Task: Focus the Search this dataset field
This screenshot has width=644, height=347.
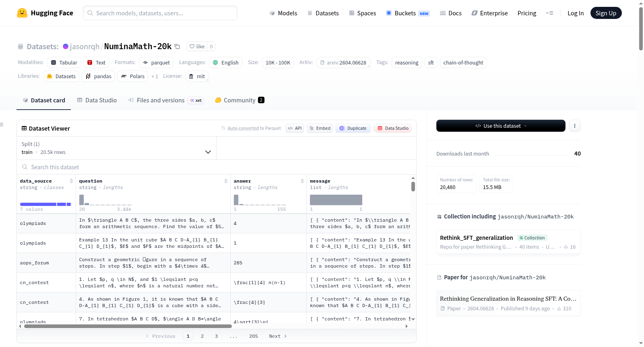Action: [217, 167]
